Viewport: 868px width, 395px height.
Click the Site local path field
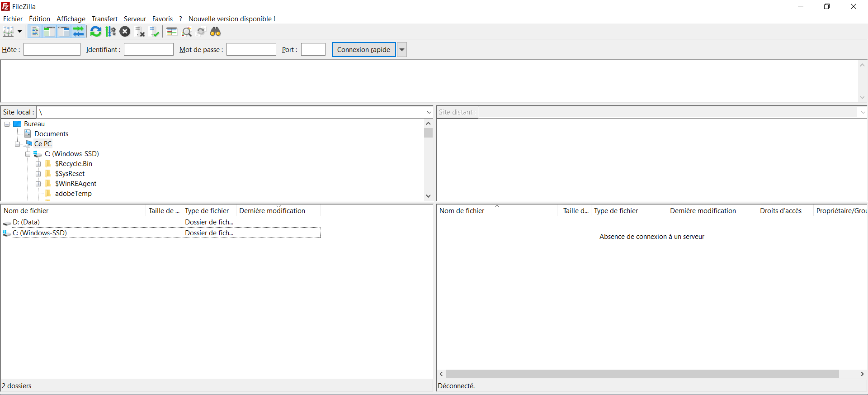[231, 112]
